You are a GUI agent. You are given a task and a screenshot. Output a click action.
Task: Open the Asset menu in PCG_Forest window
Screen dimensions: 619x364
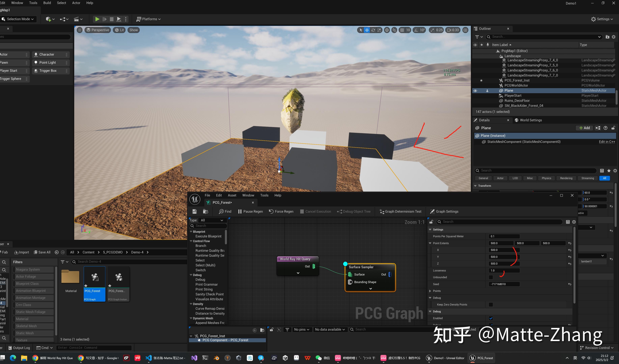pos(232,195)
